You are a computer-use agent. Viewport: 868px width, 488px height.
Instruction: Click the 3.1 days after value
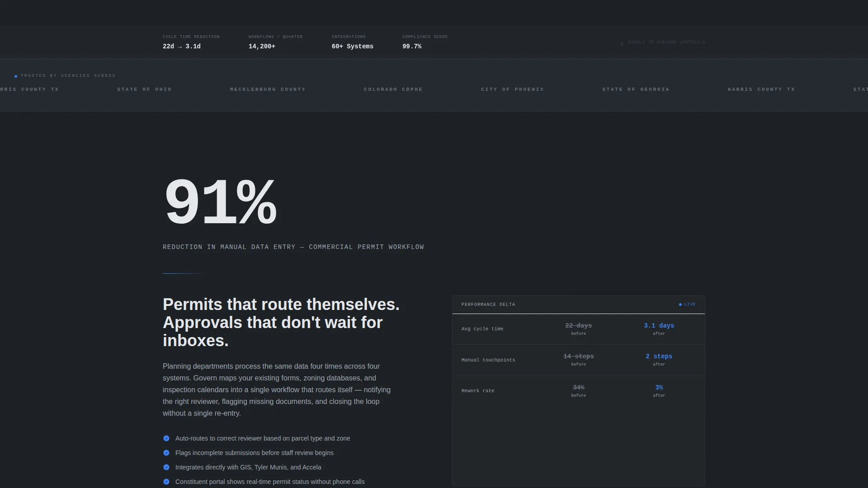(659, 326)
